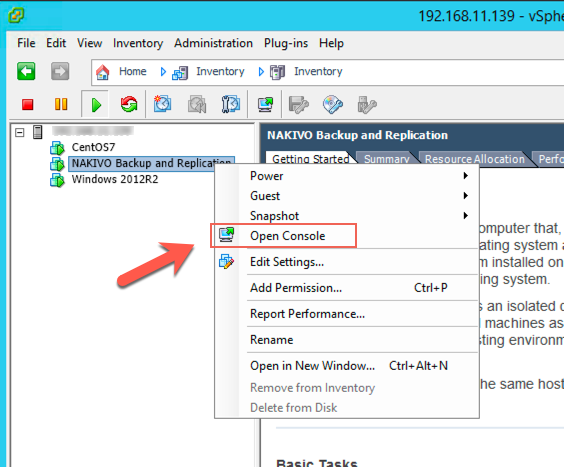Click the Home icon in the breadcrumb
This screenshot has height=467, width=564.
[x=103, y=72]
